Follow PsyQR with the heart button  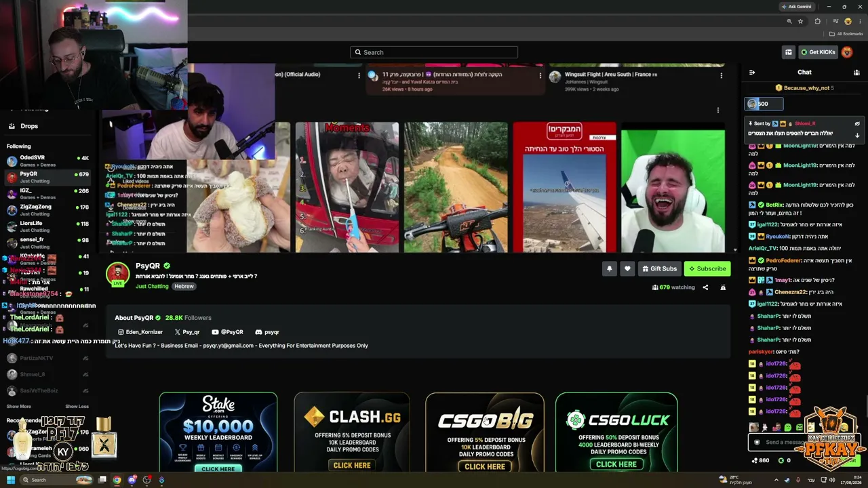(627, 268)
